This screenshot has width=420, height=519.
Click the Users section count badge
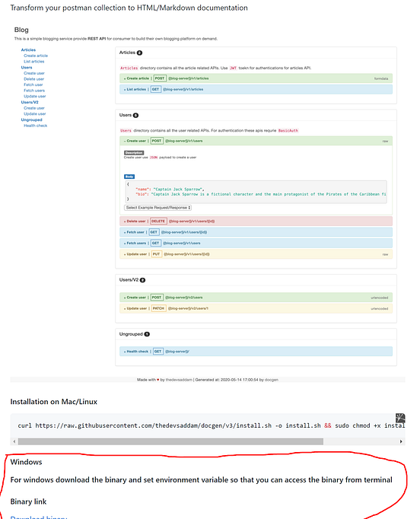[135, 116]
